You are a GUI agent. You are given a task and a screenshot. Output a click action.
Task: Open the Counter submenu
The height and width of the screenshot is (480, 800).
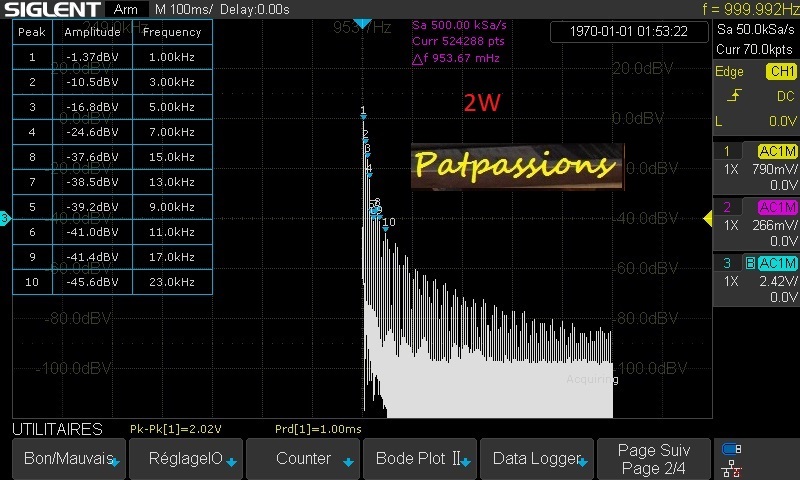[x=303, y=459]
